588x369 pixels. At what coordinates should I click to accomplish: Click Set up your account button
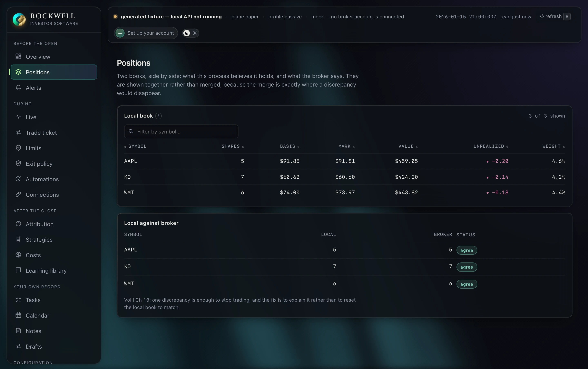(x=146, y=33)
